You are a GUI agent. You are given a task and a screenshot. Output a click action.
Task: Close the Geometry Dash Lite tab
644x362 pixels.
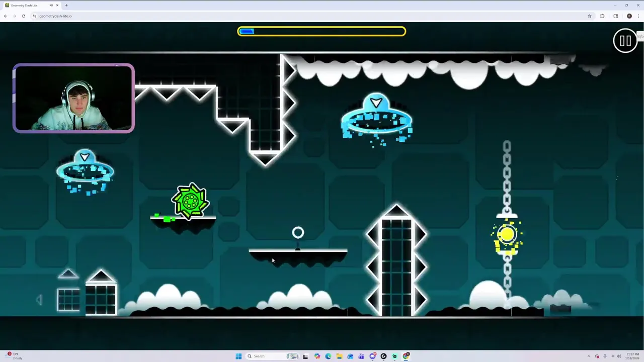pyautogui.click(x=57, y=6)
